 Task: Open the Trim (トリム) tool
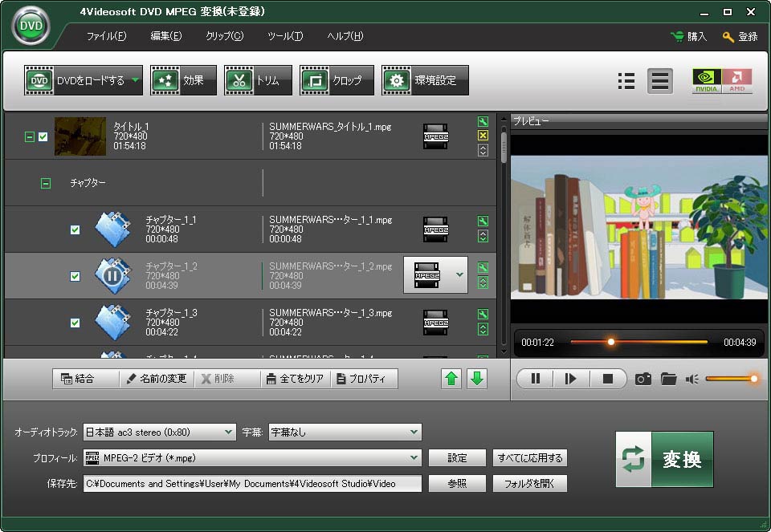[258, 80]
